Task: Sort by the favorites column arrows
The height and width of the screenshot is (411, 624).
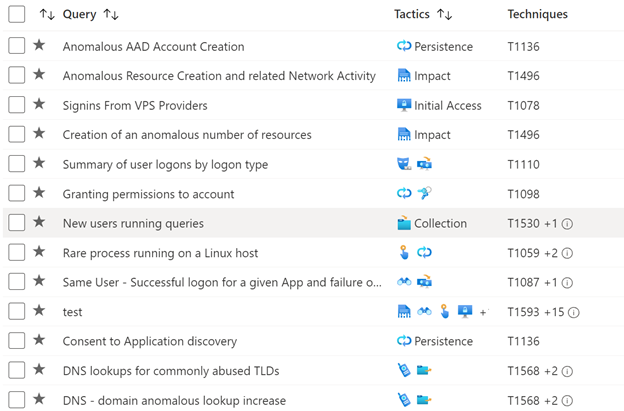Action: pyautogui.click(x=47, y=15)
